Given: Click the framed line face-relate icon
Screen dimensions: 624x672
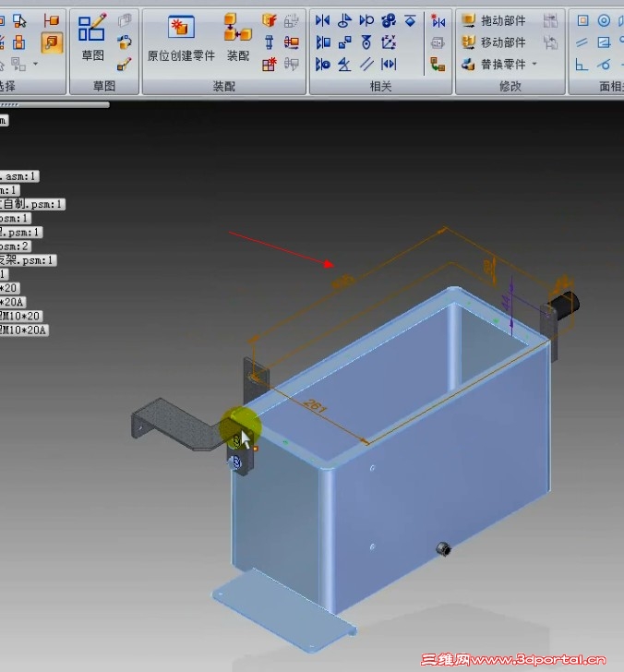Looking at the screenshot, I should pyautogui.click(x=604, y=42).
